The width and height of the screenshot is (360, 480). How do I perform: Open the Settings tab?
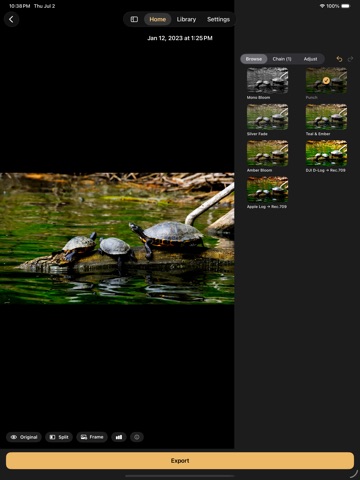pos(218,19)
